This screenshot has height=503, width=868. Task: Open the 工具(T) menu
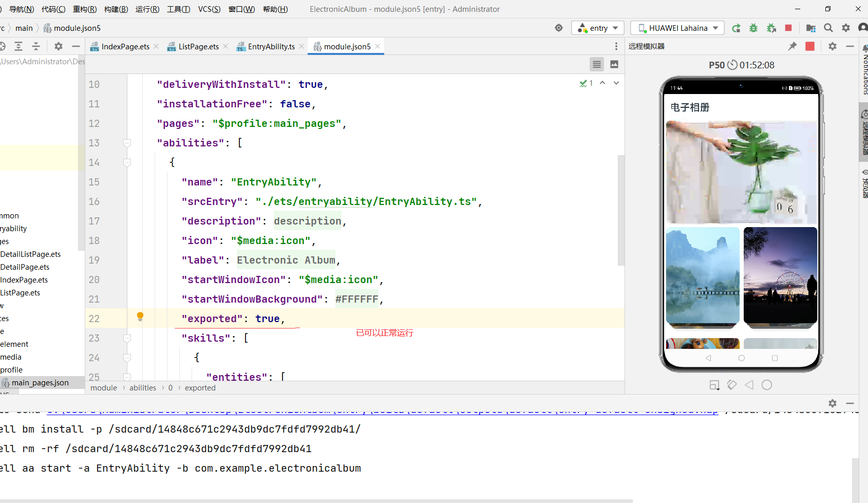[x=178, y=9]
